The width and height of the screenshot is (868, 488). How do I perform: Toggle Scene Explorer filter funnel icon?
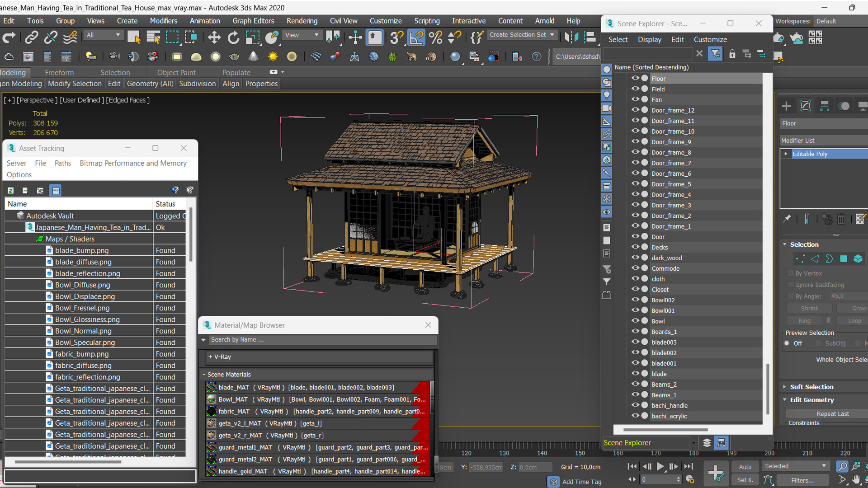(x=715, y=54)
